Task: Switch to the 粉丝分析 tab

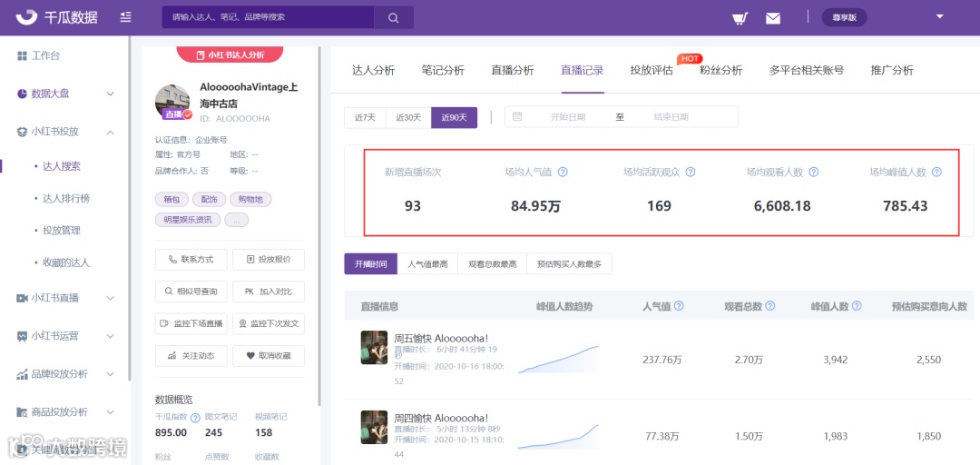Action: coord(721,70)
